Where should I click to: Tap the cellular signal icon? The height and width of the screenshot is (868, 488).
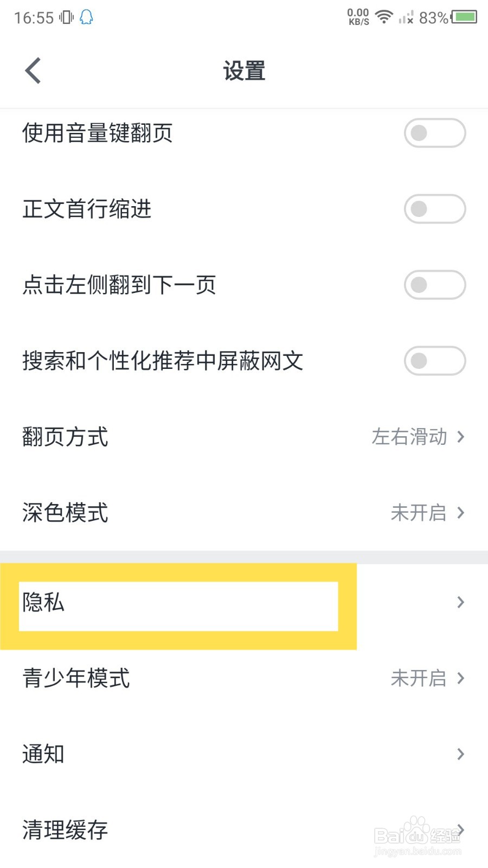coord(406,17)
